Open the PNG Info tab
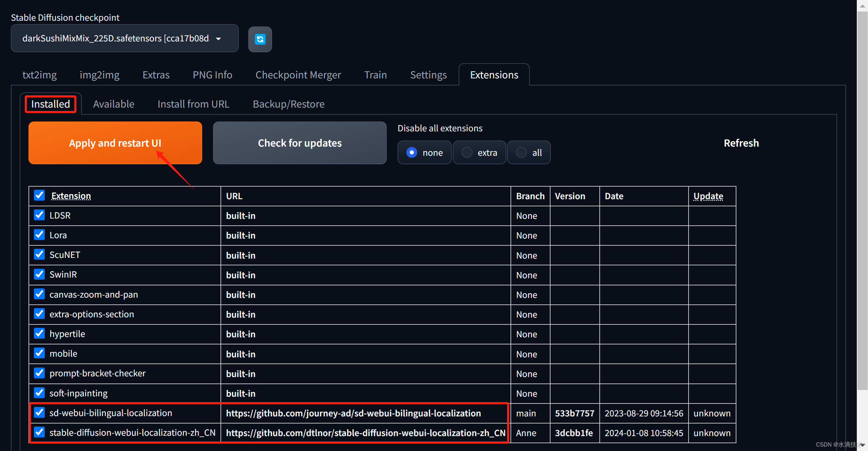868x451 pixels. pyautogui.click(x=212, y=75)
